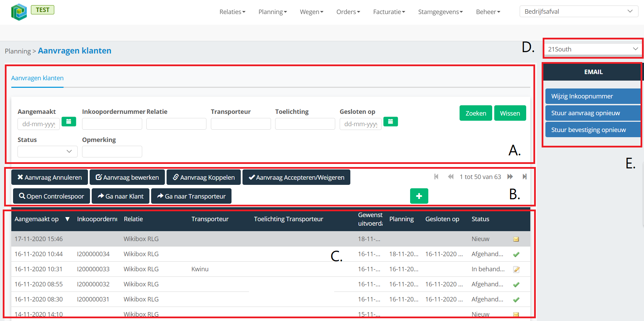Sort by Inkoopordernummer column header

tap(97, 219)
